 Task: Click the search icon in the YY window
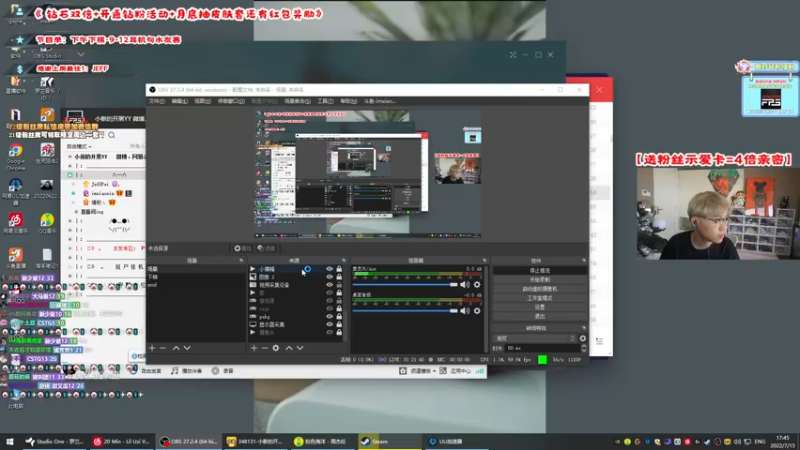click(112, 135)
